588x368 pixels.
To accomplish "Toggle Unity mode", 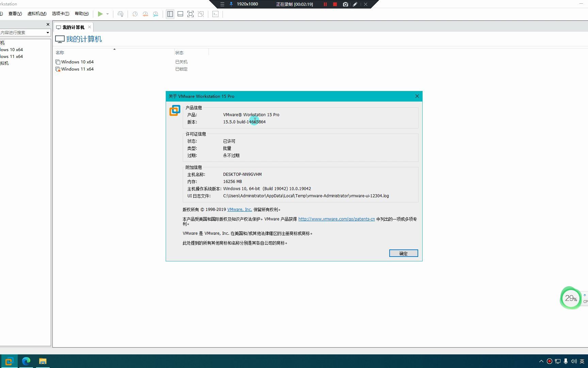I will coord(201,14).
